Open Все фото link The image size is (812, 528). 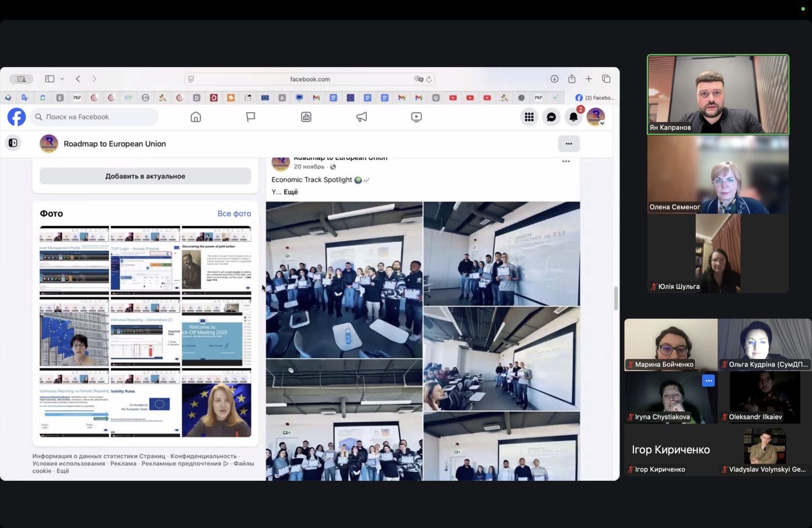click(x=234, y=214)
